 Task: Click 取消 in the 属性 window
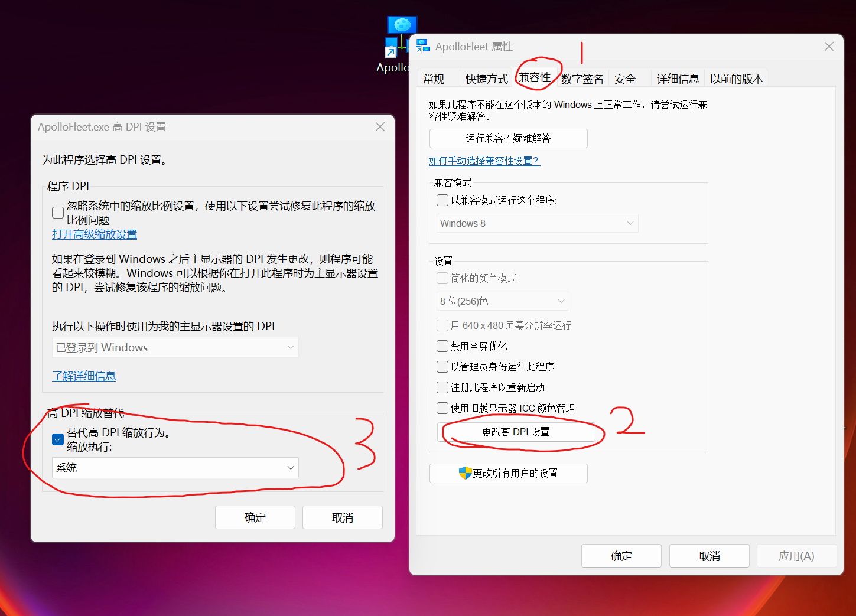point(709,556)
